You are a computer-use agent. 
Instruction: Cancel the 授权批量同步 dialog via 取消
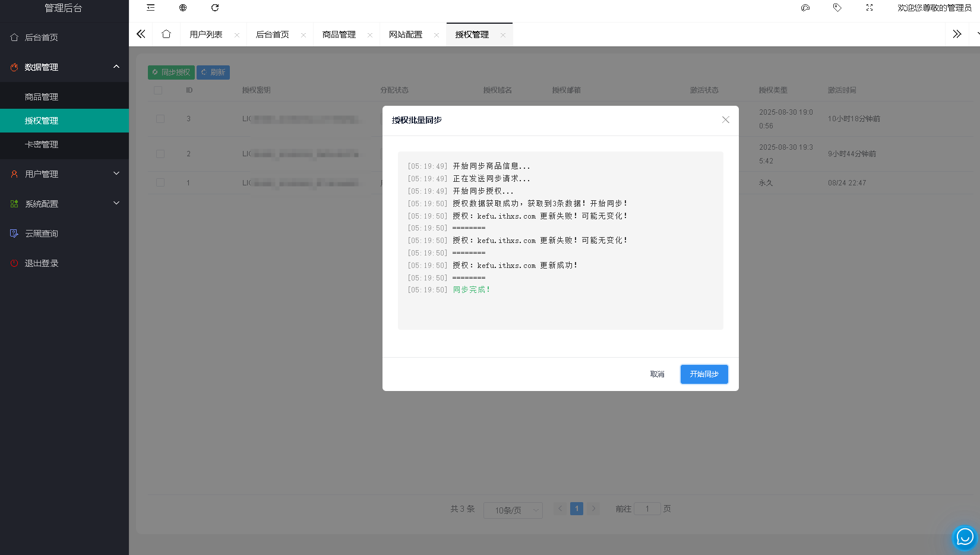tap(657, 374)
